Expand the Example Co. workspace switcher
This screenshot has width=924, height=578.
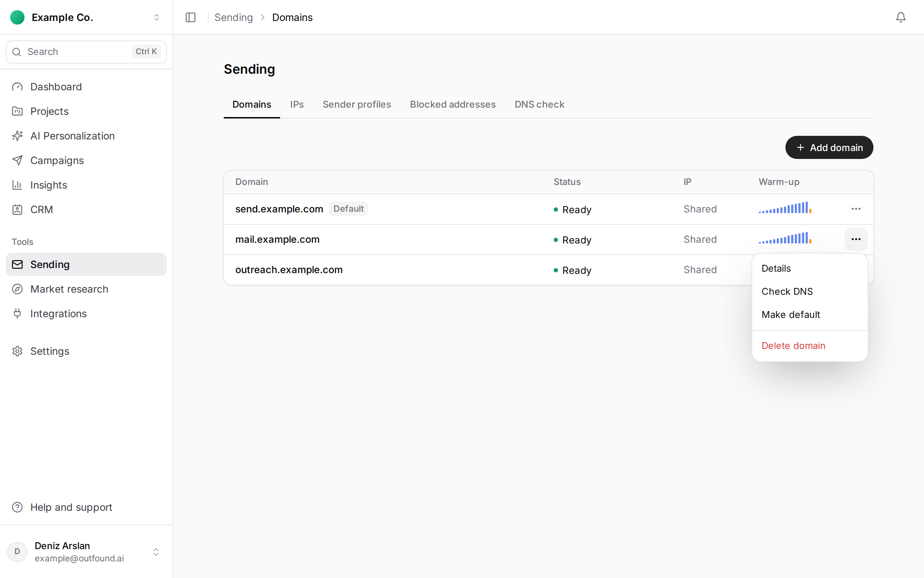[x=157, y=17]
